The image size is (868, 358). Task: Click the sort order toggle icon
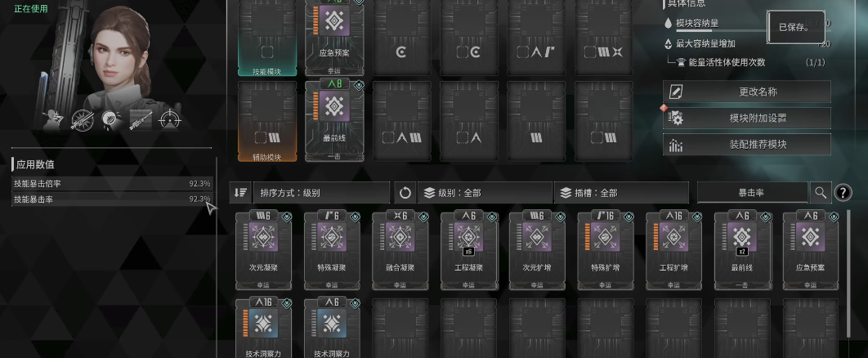point(240,193)
